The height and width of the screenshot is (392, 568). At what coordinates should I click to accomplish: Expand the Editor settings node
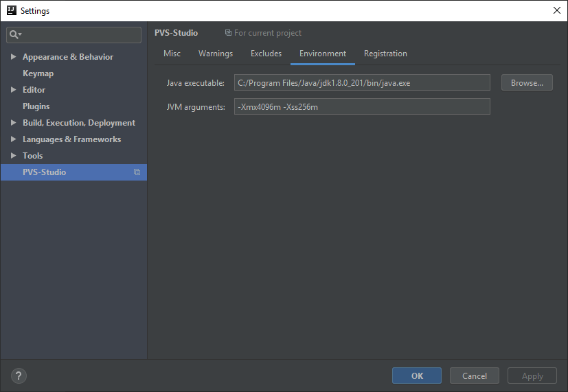pos(14,90)
